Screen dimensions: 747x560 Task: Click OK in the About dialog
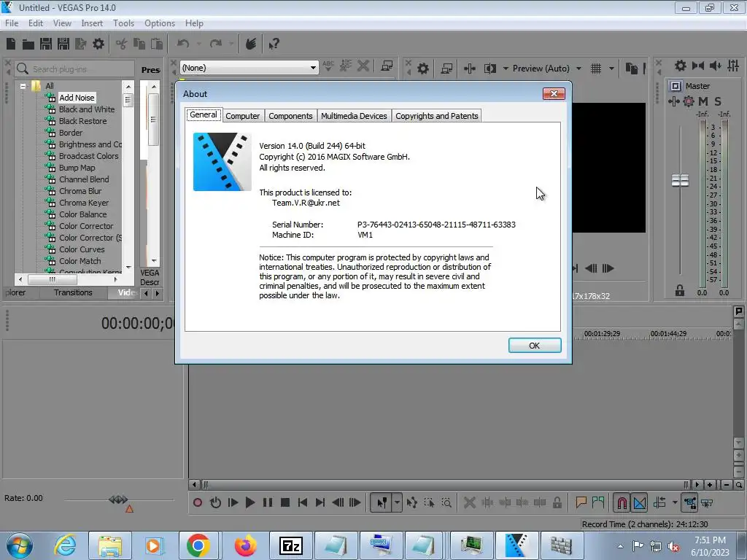tap(535, 345)
